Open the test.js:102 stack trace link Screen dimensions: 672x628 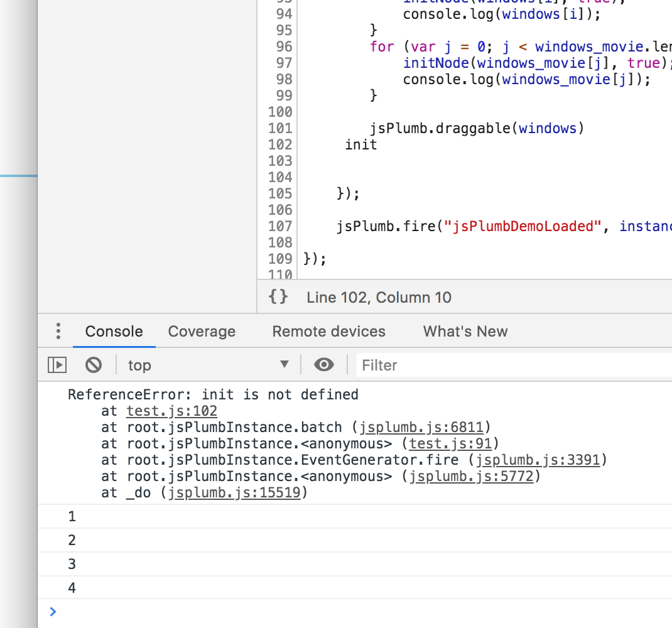tap(171, 411)
